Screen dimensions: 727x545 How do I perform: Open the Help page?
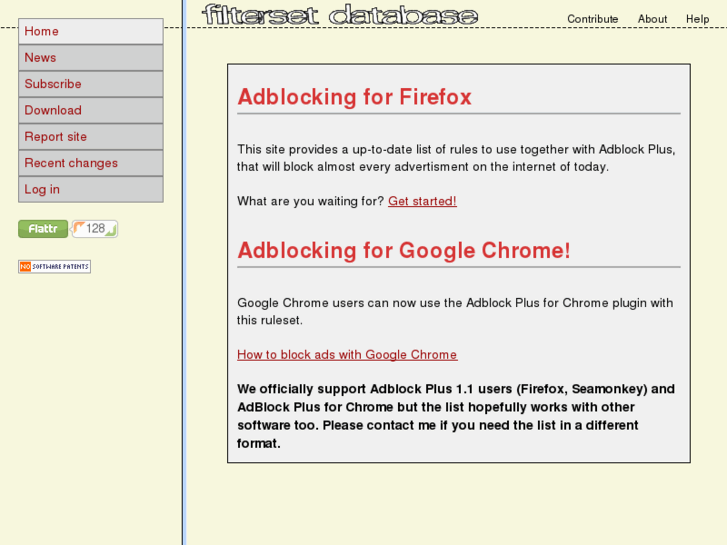coord(697,19)
